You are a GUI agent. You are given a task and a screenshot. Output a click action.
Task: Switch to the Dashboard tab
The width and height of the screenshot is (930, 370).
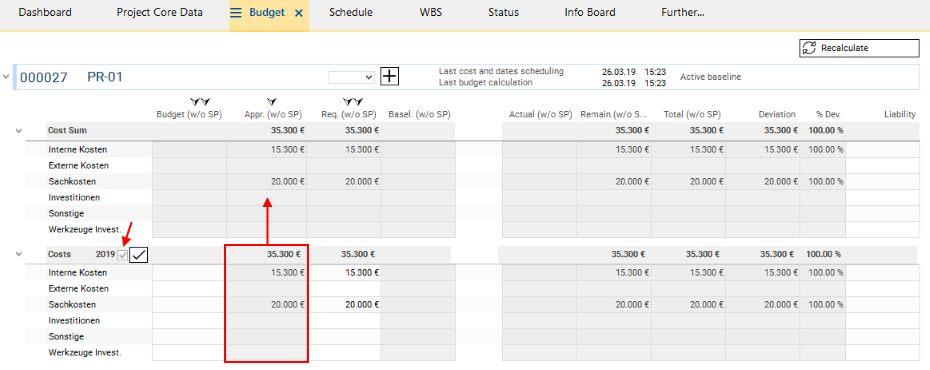click(x=45, y=12)
